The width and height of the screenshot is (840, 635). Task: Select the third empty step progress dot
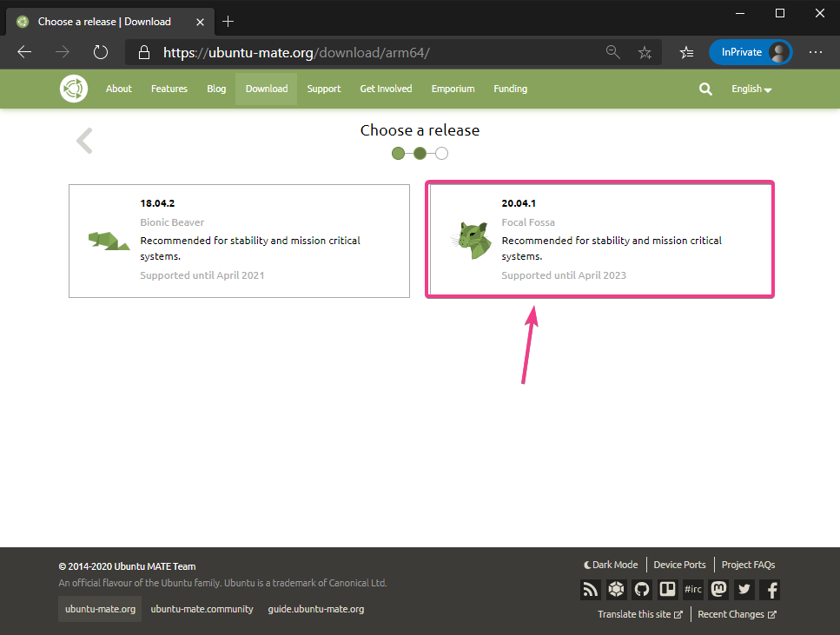pos(441,154)
